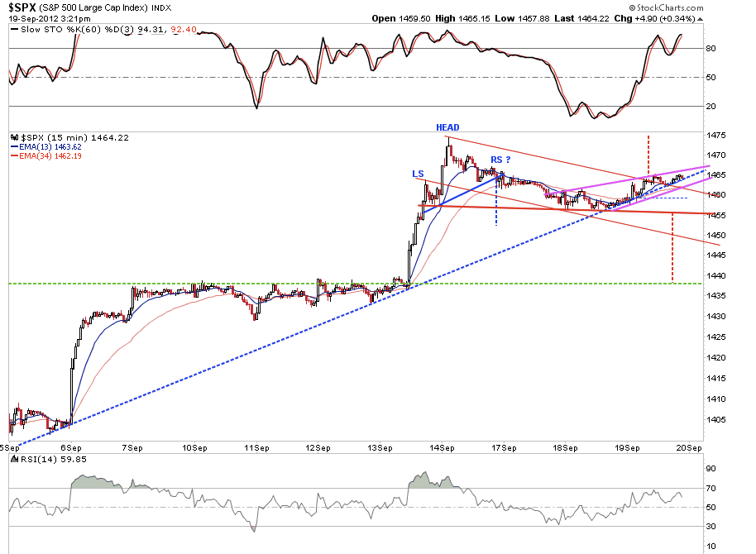756x554 pixels.
Task: Click the up-triangle icon beside Chg
Action: (x=700, y=19)
